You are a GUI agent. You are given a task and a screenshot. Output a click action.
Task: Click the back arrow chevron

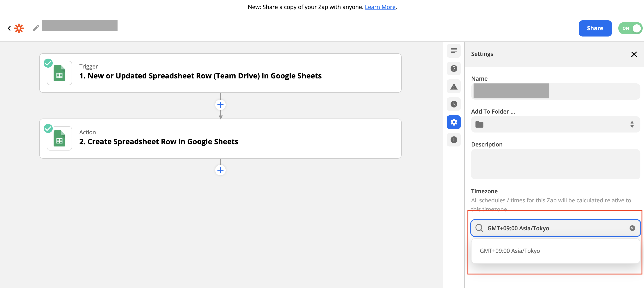click(x=9, y=28)
